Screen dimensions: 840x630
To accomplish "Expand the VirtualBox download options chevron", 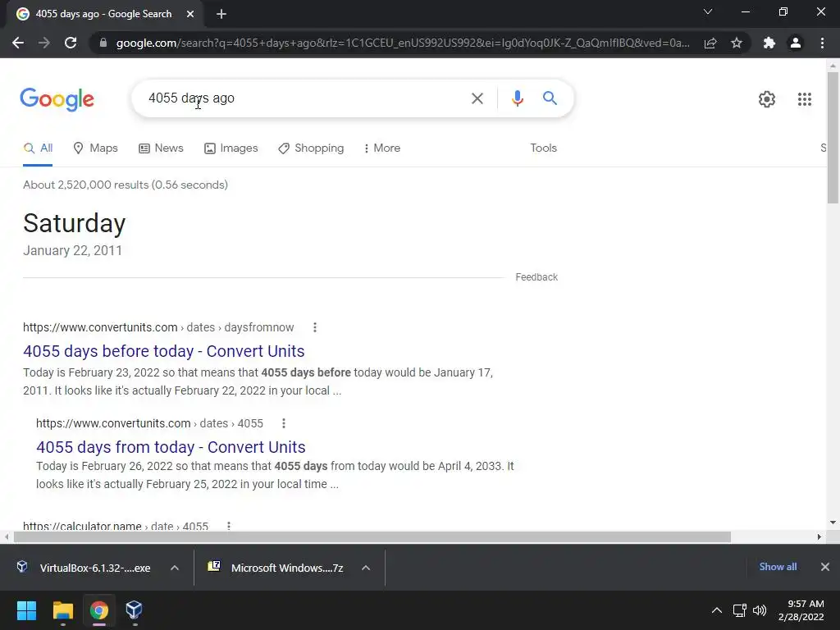I will tap(175, 568).
